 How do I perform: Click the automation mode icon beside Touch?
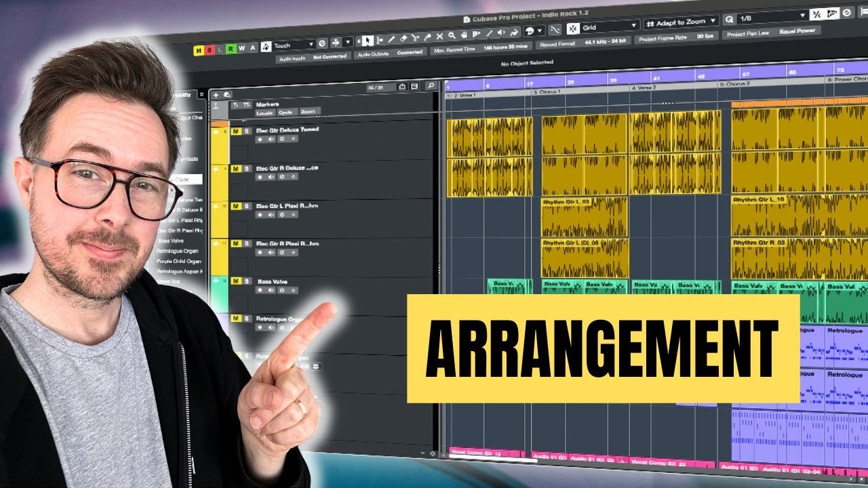click(x=266, y=47)
